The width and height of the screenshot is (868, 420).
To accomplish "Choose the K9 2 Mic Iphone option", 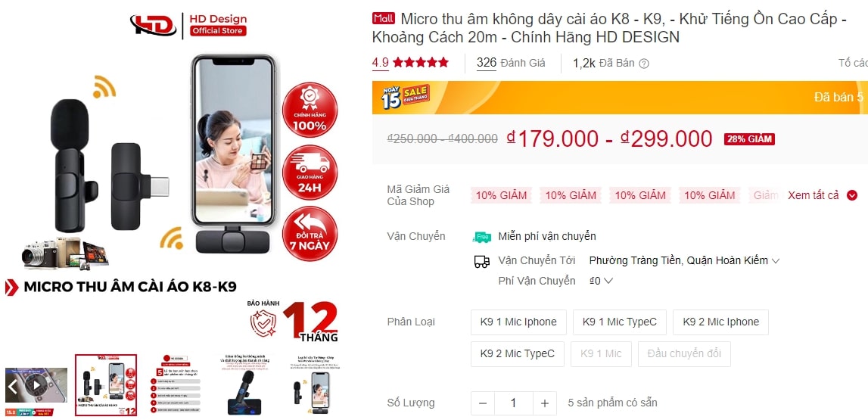I will (x=720, y=322).
